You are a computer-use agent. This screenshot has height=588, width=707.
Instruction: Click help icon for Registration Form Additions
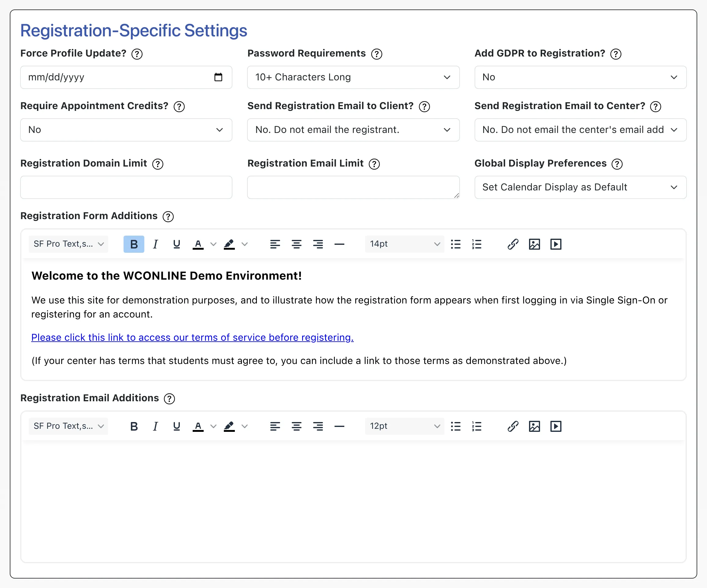coord(168,216)
